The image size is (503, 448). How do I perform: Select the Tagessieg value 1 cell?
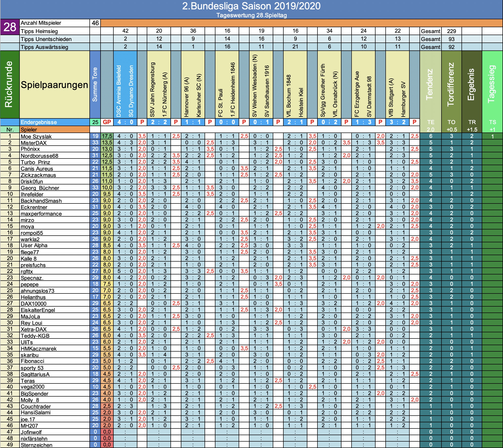(x=492, y=136)
